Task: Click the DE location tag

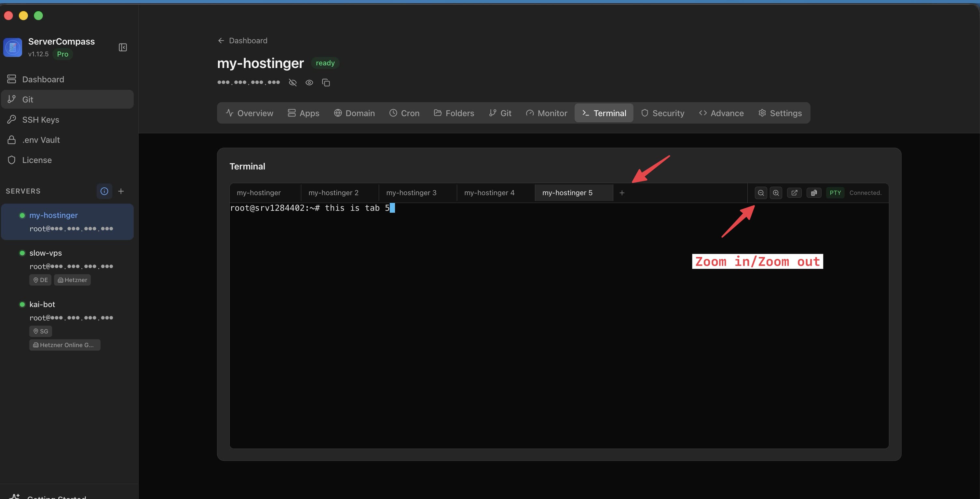Action: pos(40,280)
